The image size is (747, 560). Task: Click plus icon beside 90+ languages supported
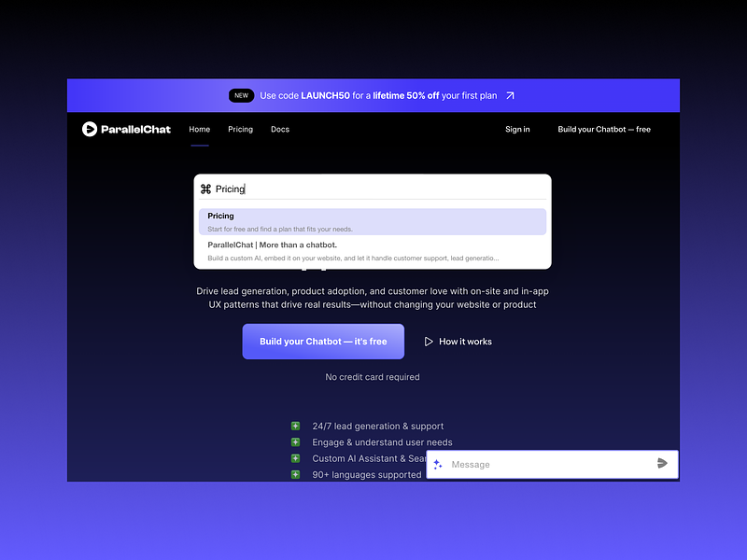(x=295, y=474)
